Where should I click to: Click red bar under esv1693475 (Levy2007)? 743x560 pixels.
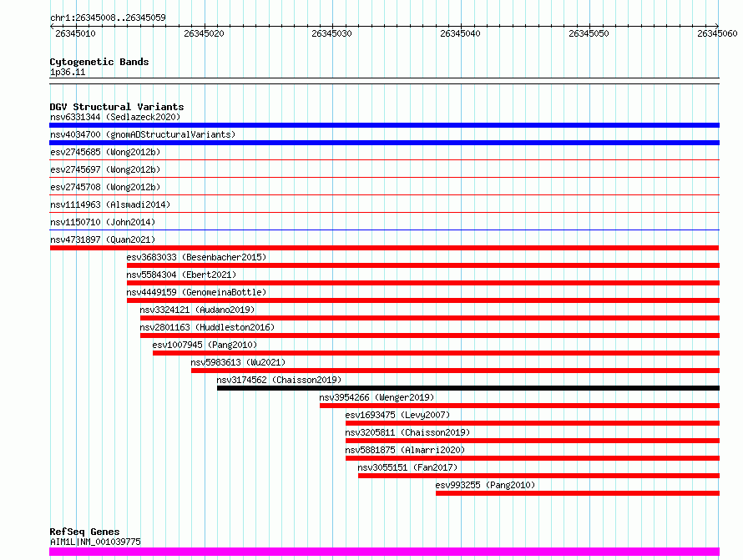pos(533,423)
